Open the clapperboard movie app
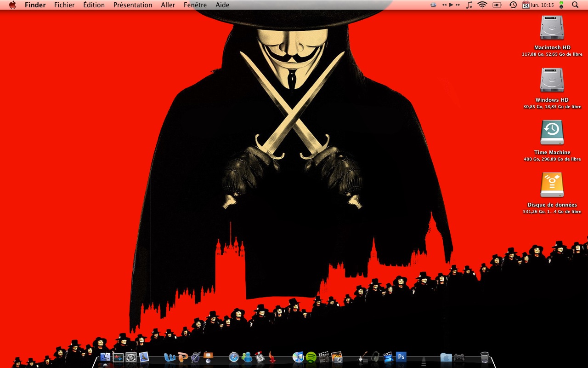The width and height of the screenshot is (588, 368). (324, 357)
